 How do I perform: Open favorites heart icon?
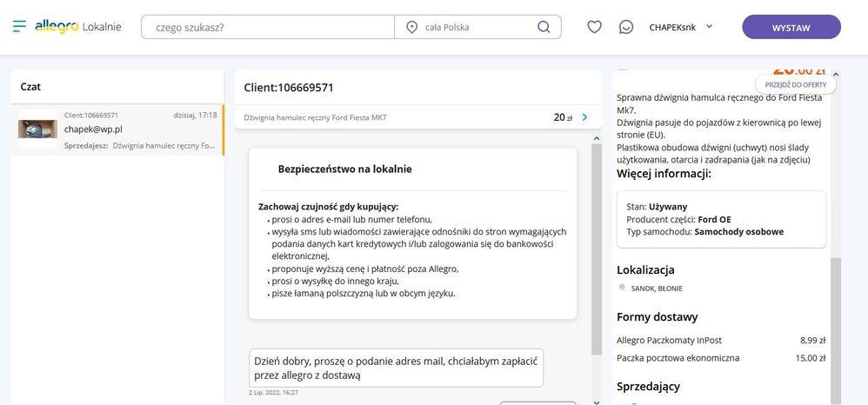[594, 27]
